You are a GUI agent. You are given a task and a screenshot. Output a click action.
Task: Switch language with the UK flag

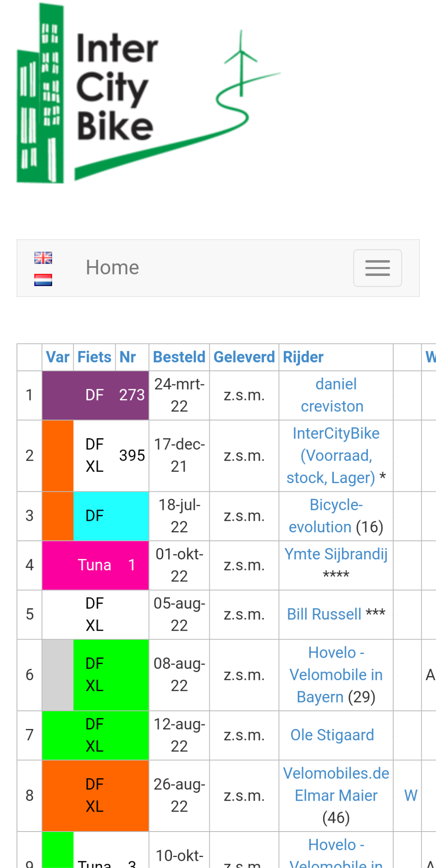point(43,258)
